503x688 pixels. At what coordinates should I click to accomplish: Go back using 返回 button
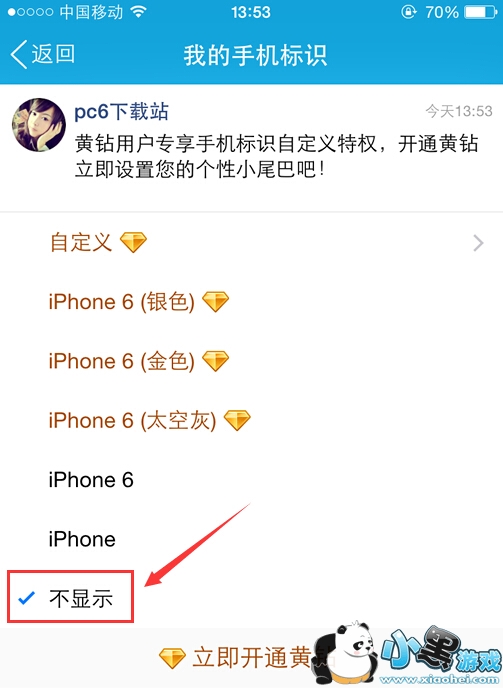(x=43, y=54)
